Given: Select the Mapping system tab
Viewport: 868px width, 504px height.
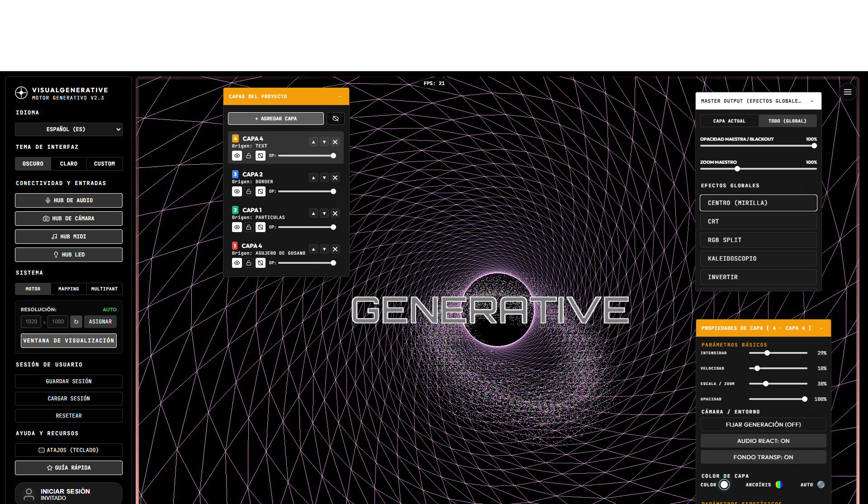Looking at the screenshot, I should coord(69,289).
